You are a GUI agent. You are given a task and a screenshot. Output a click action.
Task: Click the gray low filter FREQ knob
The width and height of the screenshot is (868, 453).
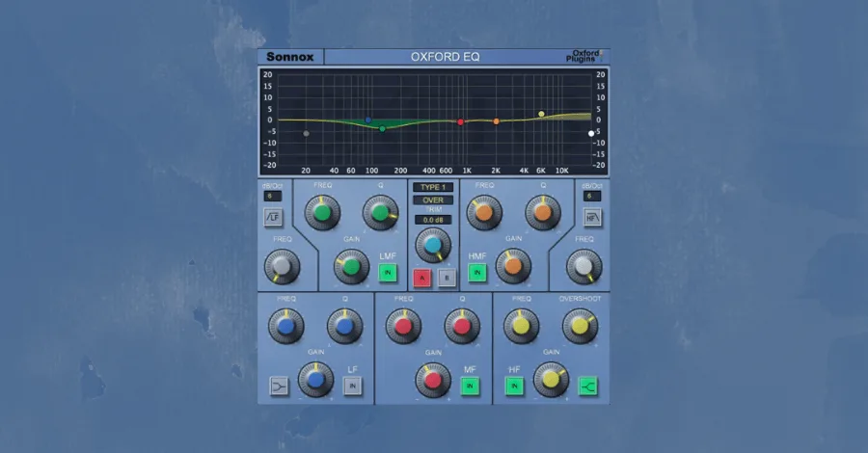coord(282,266)
